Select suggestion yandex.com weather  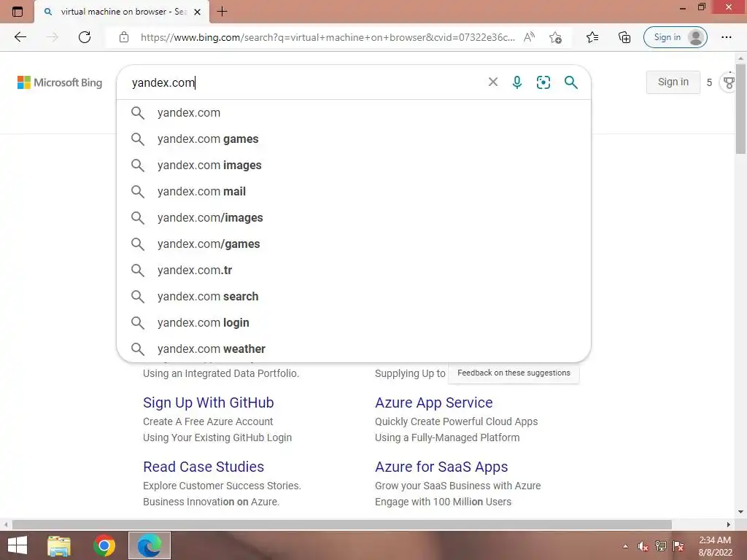(x=354, y=349)
